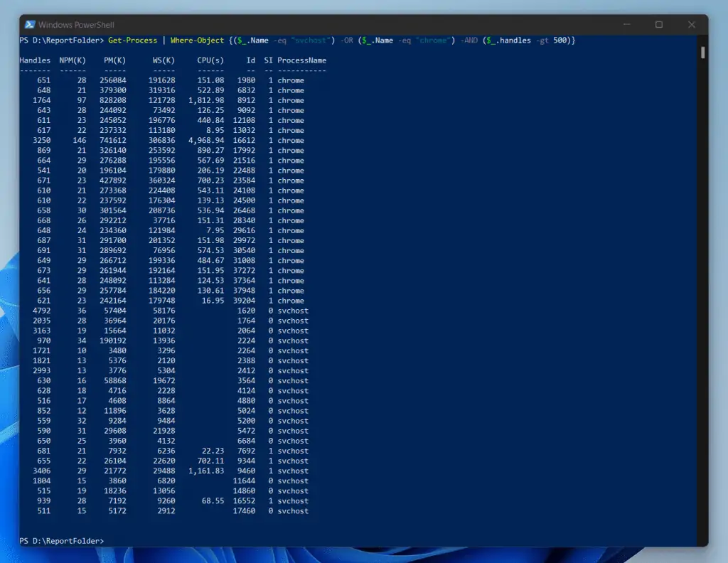Click CPU value 4,968.94

tap(206, 140)
